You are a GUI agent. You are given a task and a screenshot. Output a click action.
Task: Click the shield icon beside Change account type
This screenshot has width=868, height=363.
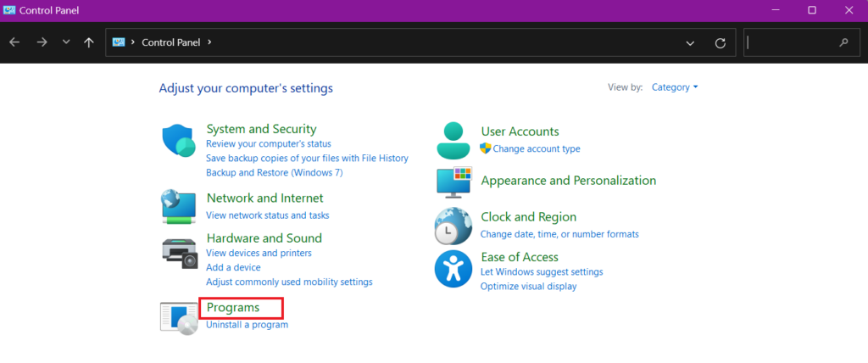point(486,148)
